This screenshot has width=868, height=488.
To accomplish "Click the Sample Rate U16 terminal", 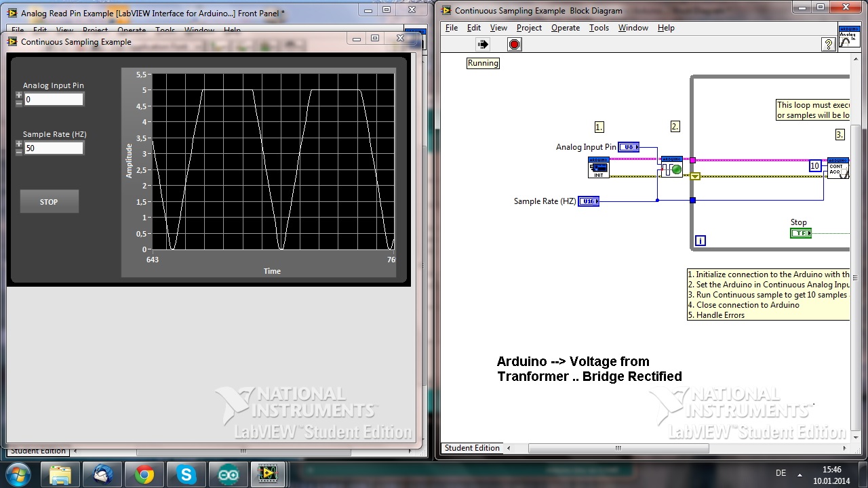I will [x=588, y=201].
